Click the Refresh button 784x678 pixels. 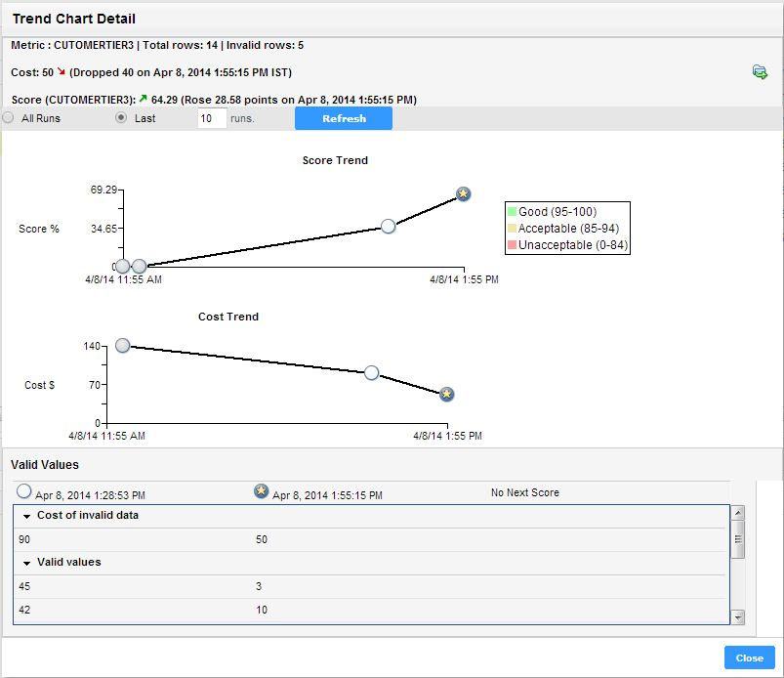(344, 118)
